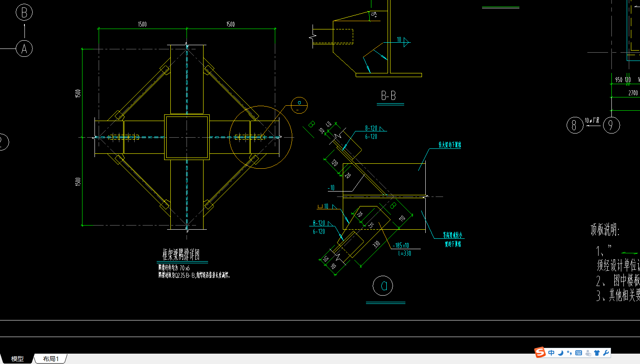640x364 pixels.
Task: Select the B-B section label
Action: point(388,96)
